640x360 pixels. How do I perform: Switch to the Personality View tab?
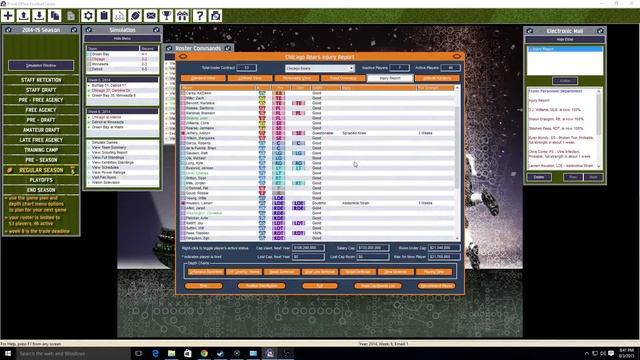pos(297,78)
